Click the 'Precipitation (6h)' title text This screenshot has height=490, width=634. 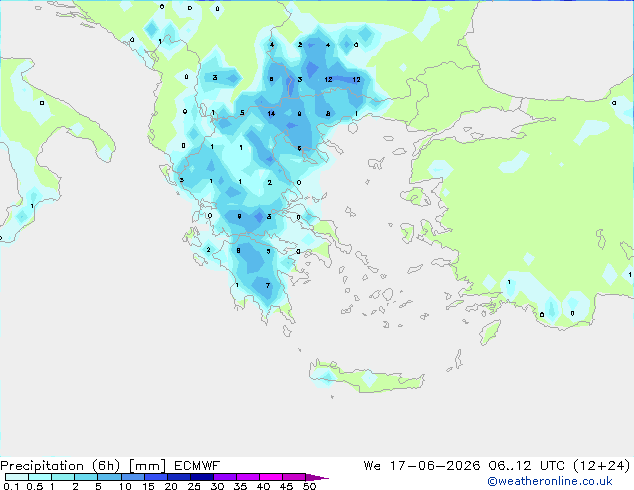tap(60, 466)
